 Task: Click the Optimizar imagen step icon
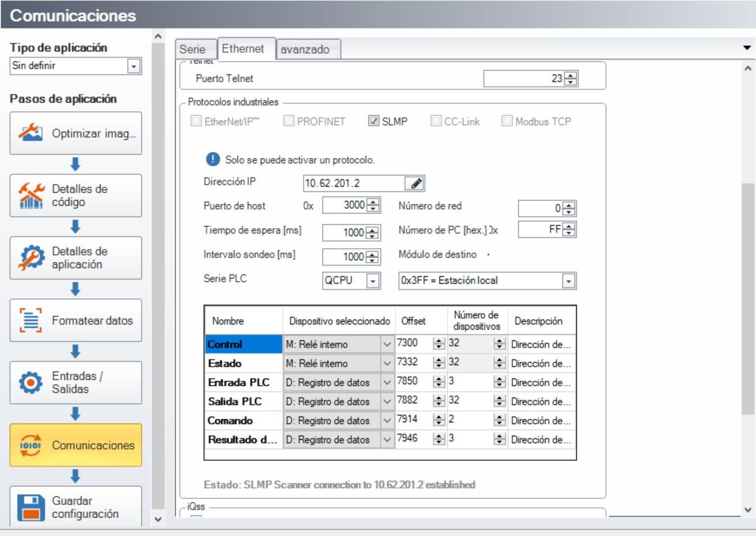click(30, 133)
